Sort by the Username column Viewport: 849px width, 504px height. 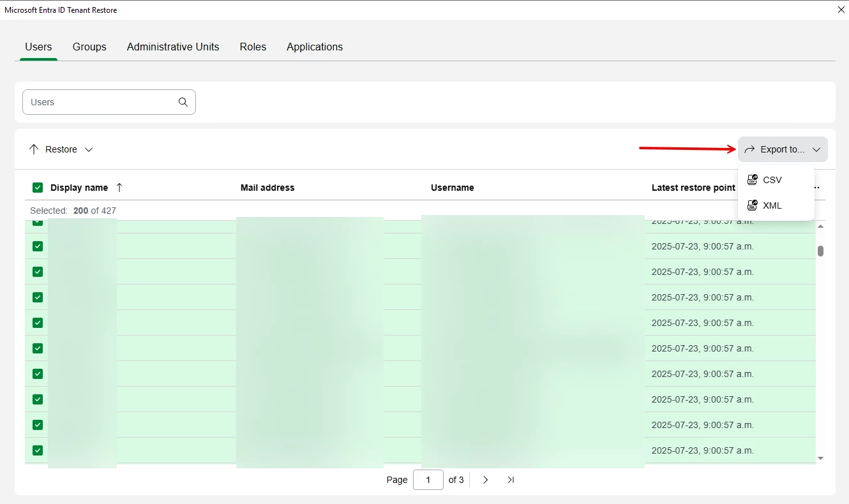pyautogui.click(x=453, y=188)
